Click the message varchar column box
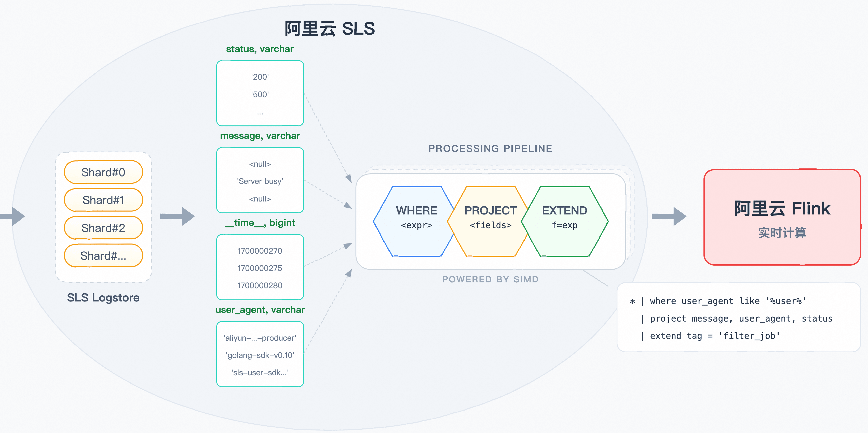 point(260,180)
